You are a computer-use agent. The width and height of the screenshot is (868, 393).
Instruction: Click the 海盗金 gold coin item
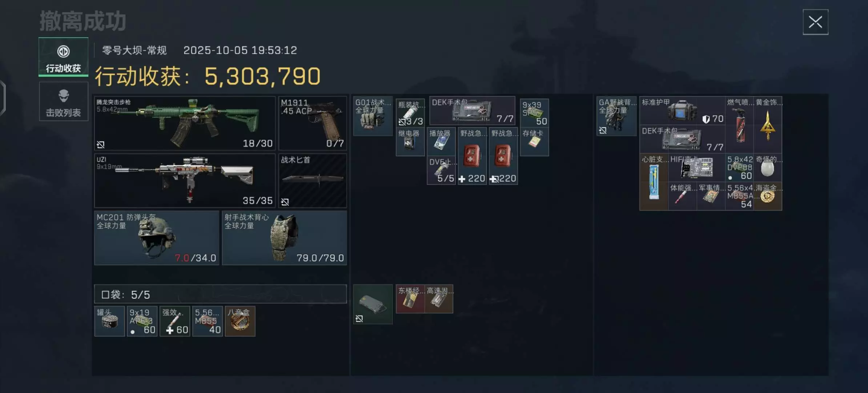[768, 196]
